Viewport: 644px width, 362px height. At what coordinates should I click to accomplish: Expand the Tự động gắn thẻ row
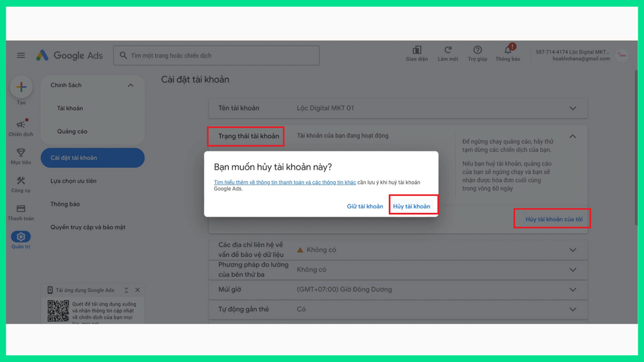(572, 309)
